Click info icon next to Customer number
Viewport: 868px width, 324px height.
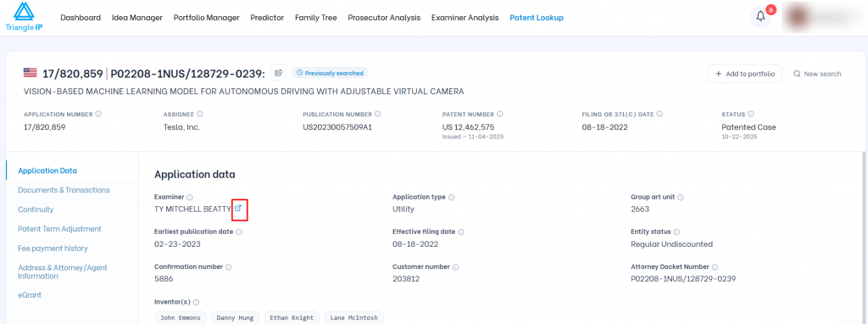pos(455,267)
